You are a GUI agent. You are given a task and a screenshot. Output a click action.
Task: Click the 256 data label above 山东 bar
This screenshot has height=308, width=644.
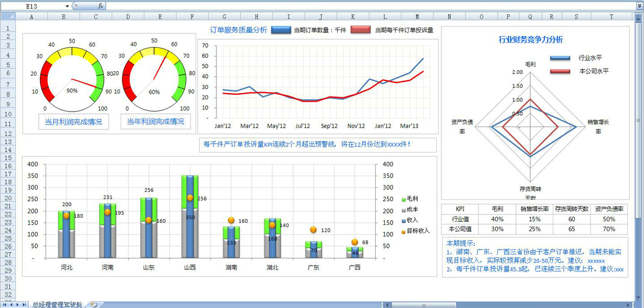click(x=148, y=190)
